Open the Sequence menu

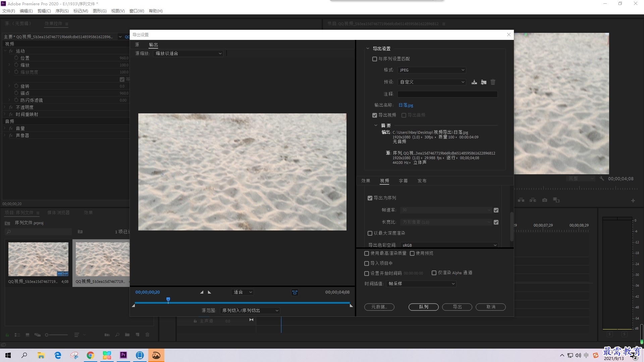pos(62,11)
